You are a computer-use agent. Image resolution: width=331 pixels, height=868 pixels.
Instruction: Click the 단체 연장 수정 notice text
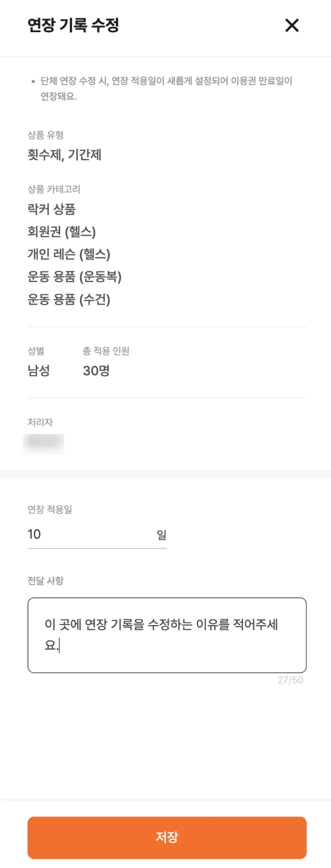[x=165, y=88]
